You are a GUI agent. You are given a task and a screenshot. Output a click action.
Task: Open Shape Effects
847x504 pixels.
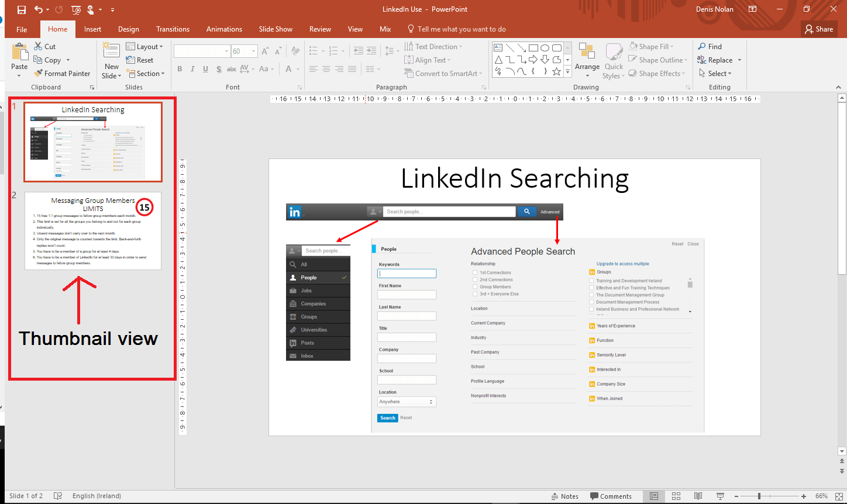tap(655, 73)
